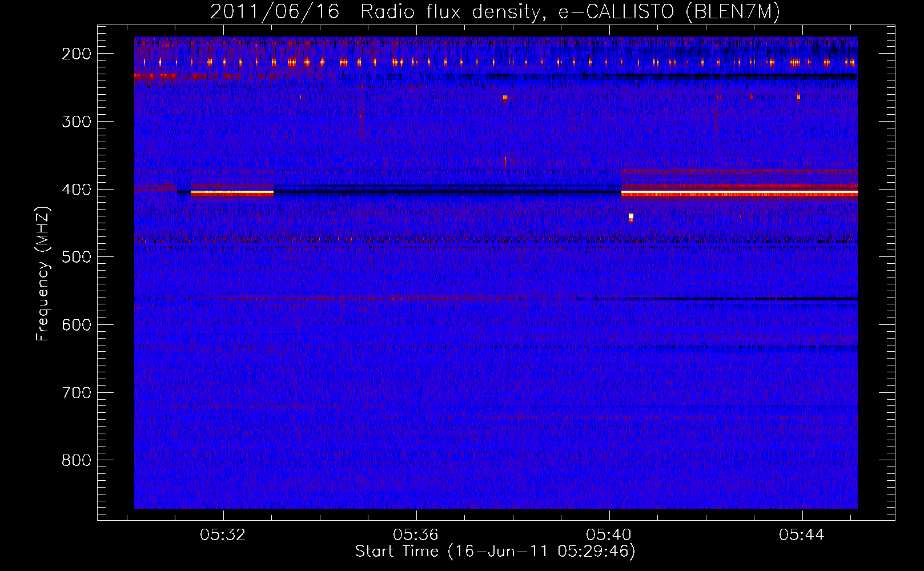Click the 05:44 time tick label

click(x=802, y=534)
